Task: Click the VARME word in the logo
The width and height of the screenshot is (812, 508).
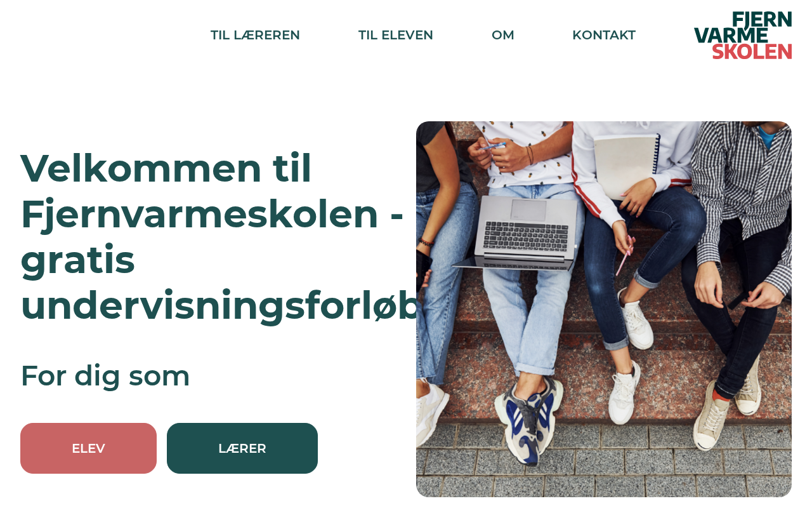Action: point(731,36)
